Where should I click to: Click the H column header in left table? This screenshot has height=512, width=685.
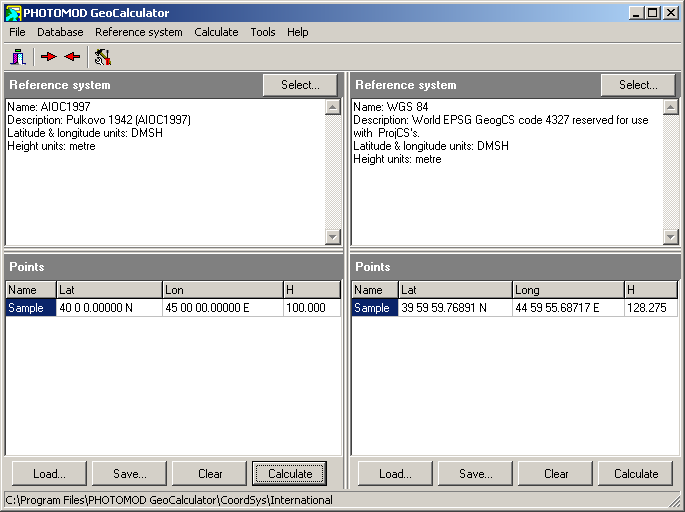[x=312, y=290]
